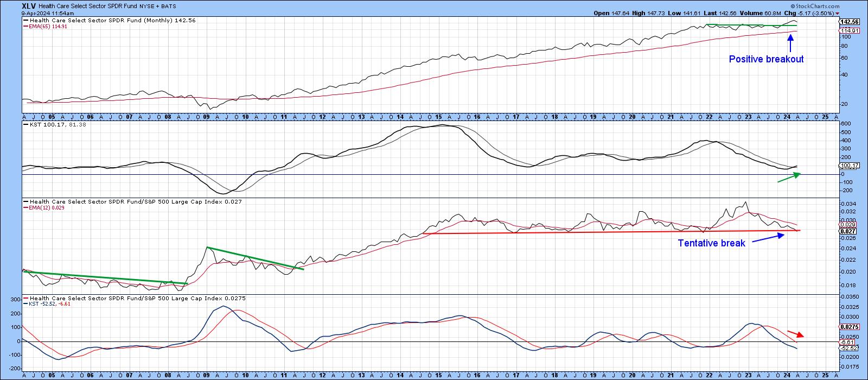Select the 600 tick on the KST axis

point(845,124)
